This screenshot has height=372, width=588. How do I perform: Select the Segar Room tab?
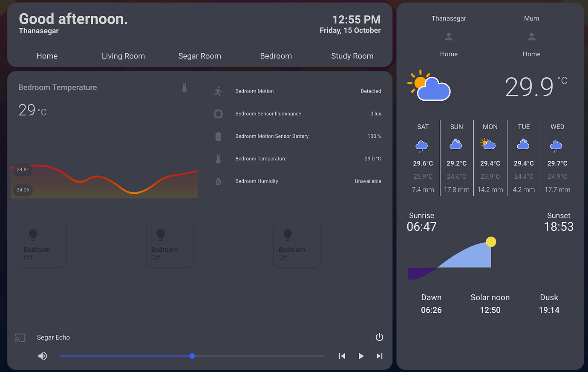(x=199, y=56)
